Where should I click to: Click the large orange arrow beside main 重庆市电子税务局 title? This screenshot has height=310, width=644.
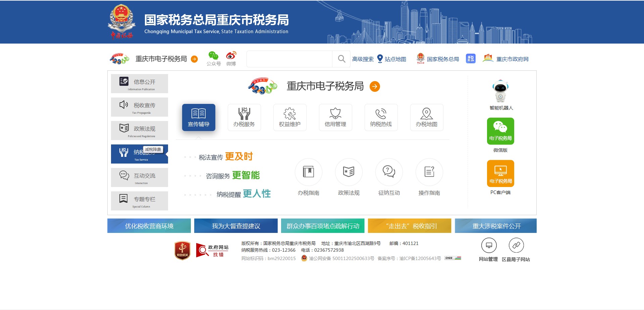coord(375,86)
